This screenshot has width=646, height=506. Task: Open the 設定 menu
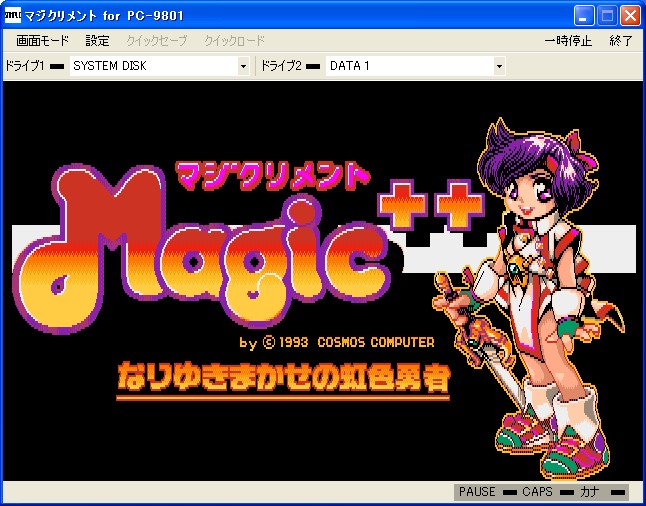tap(98, 41)
